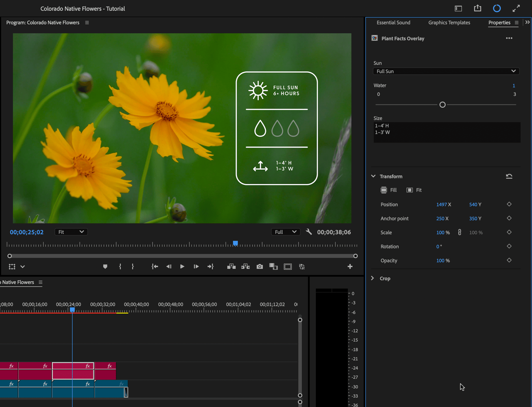Expand the Crop section
The height and width of the screenshot is (407, 532).
tap(373, 279)
